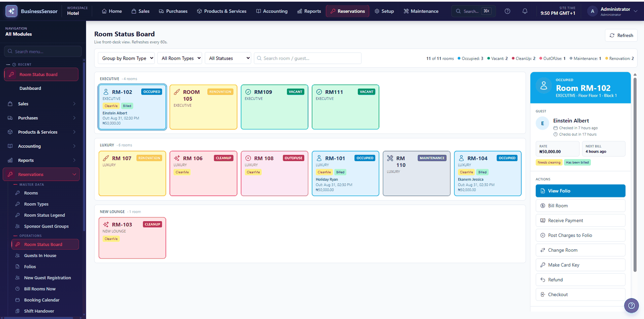644x319 pixels.
Task: Click the RM 107 renovation brush icon
Action: click(106, 158)
